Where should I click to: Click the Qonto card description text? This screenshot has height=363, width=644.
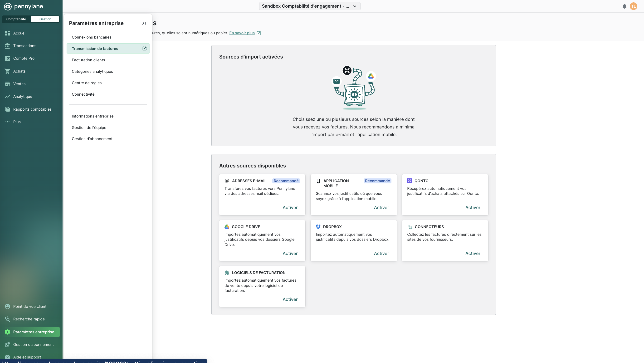pyautogui.click(x=443, y=191)
